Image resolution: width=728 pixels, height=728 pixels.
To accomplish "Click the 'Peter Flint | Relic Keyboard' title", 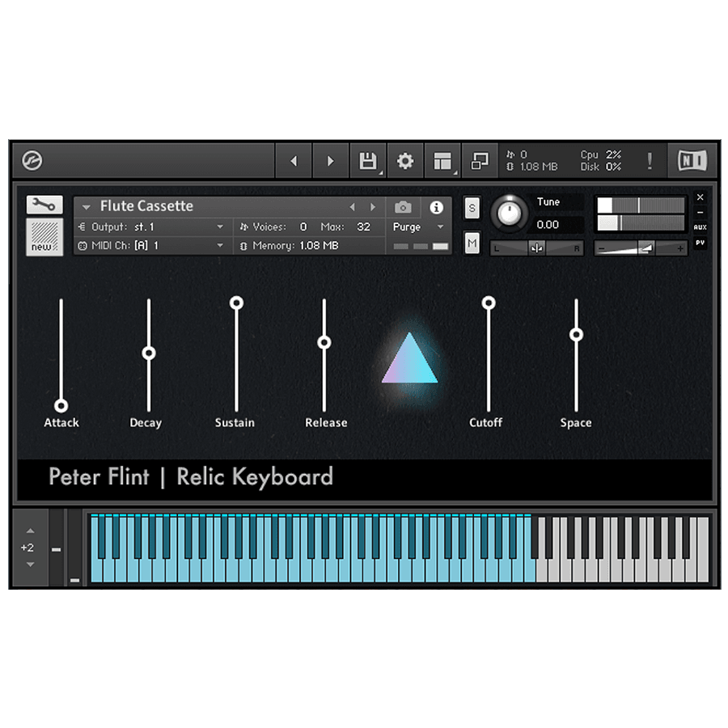I will 191,476.
